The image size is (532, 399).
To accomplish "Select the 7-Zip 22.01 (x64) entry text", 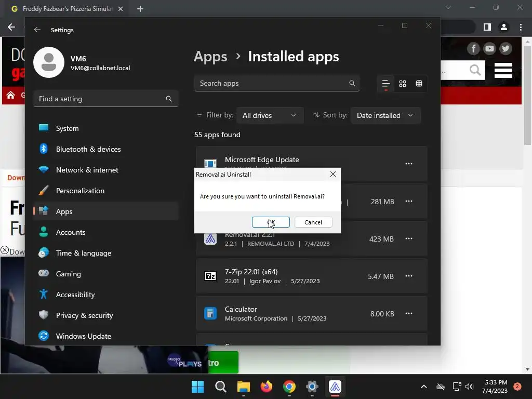I will pyautogui.click(x=251, y=272).
